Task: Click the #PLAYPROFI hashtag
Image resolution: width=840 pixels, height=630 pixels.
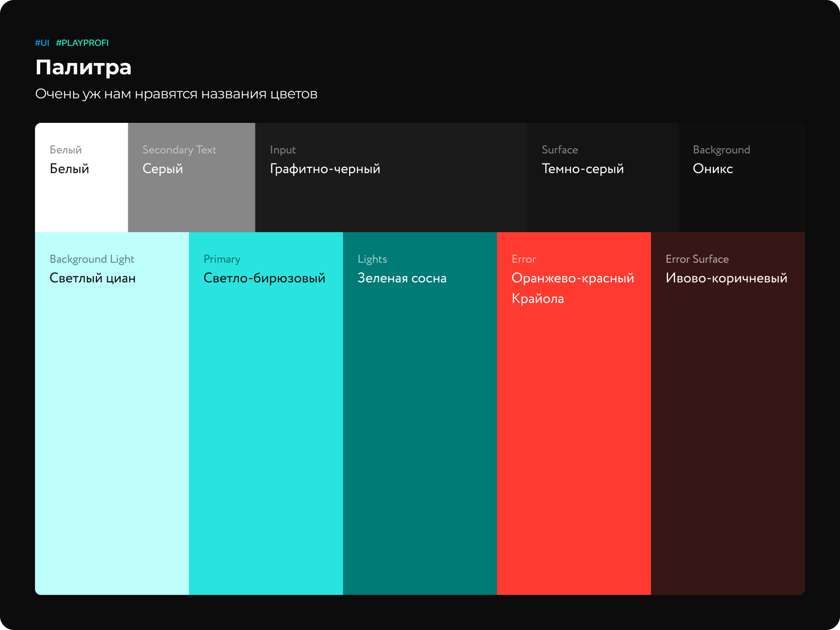Action: [82, 43]
